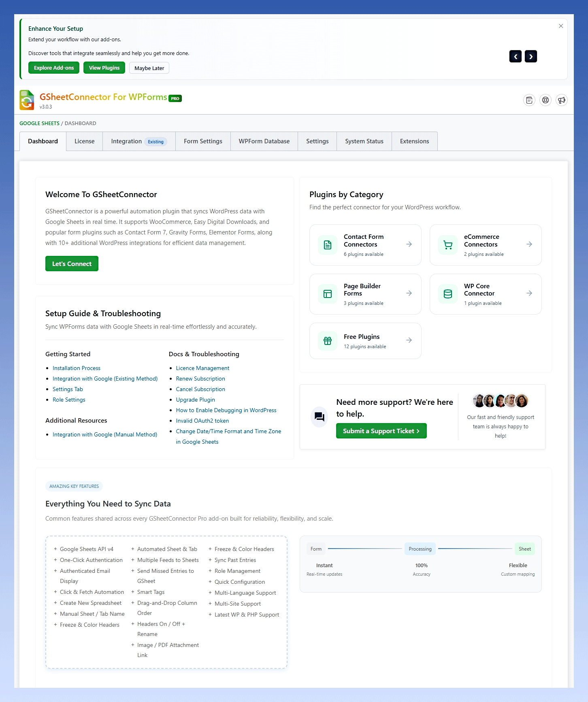Click 'Create New Spreadsheet' feature text

(x=91, y=603)
